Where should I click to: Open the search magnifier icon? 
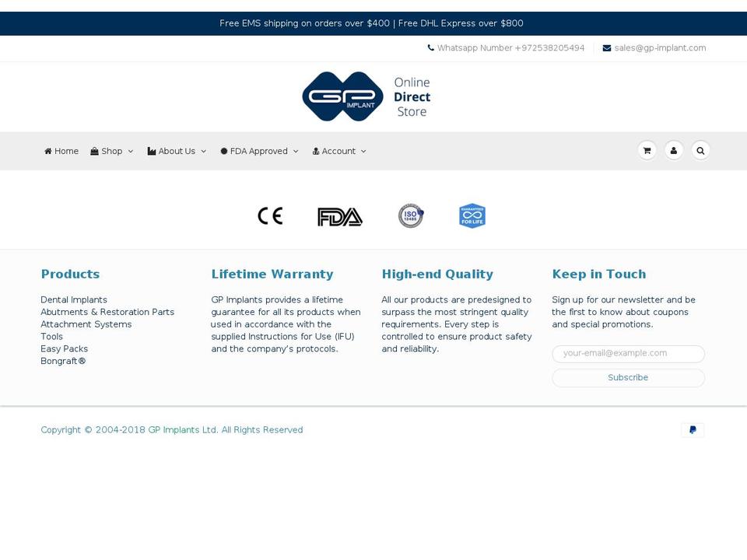click(700, 150)
